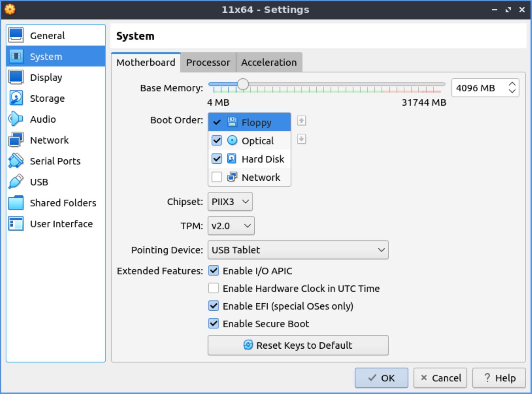Click the Serial Ports sidebar icon
Image resolution: width=532 pixels, height=394 pixels.
coord(16,161)
